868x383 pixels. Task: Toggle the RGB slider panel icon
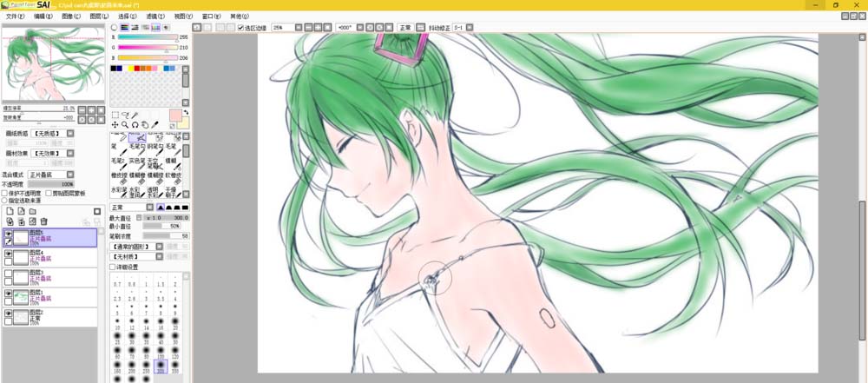point(124,27)
